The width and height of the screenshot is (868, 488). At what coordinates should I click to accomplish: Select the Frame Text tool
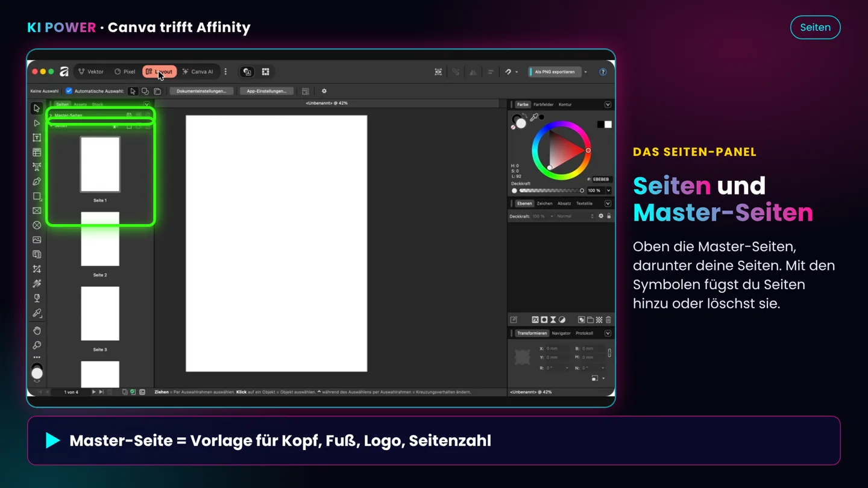37,138
